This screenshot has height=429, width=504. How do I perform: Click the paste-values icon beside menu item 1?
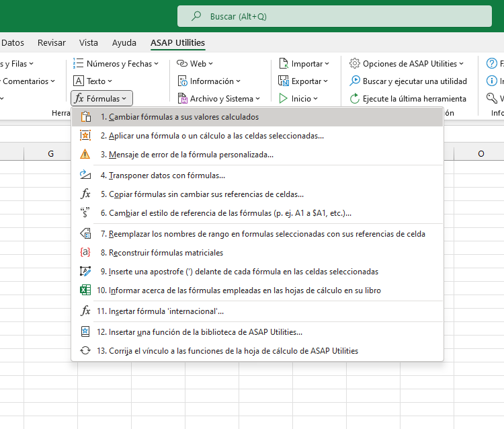click(85, 117)
